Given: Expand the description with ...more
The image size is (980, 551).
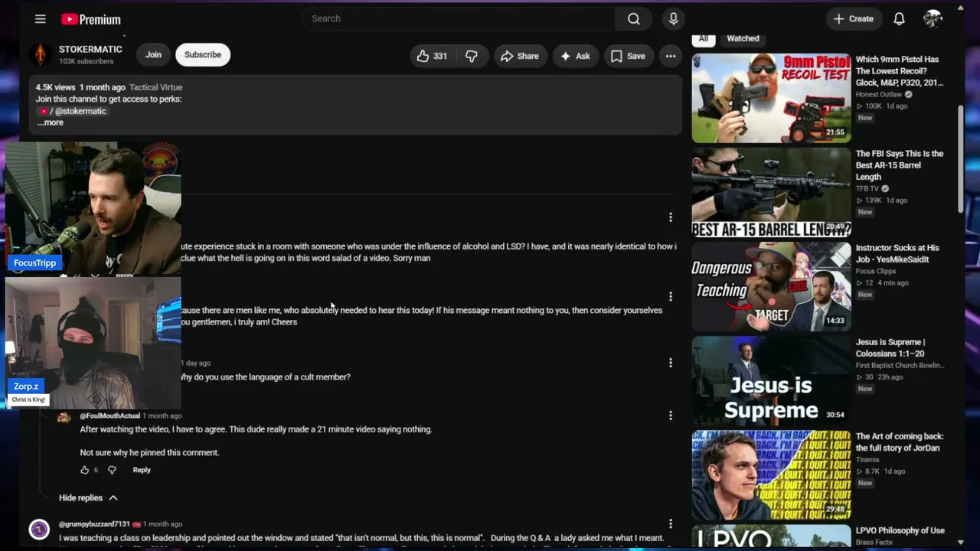Looking at the screenshot, I should pos(51,122).
